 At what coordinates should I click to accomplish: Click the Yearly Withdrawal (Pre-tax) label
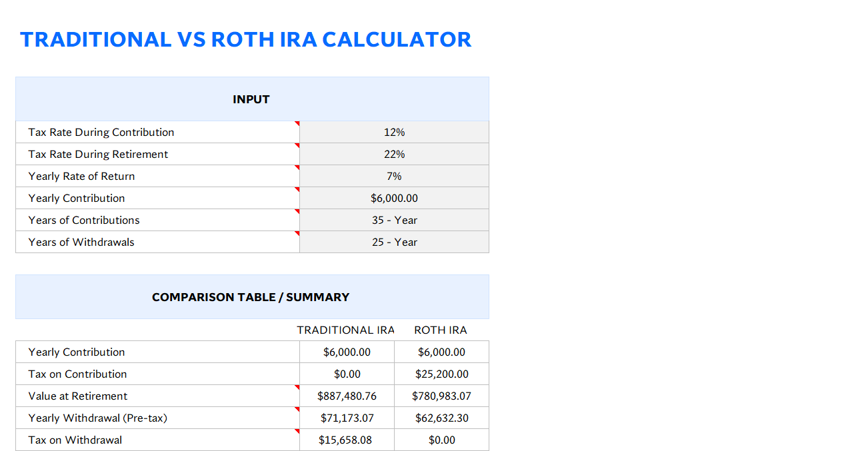[98, 418]
